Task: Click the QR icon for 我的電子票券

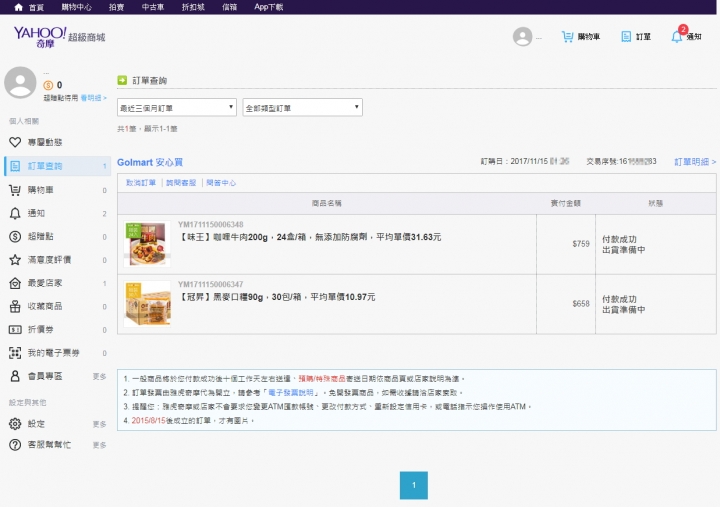Action: [x=15, y=353]
